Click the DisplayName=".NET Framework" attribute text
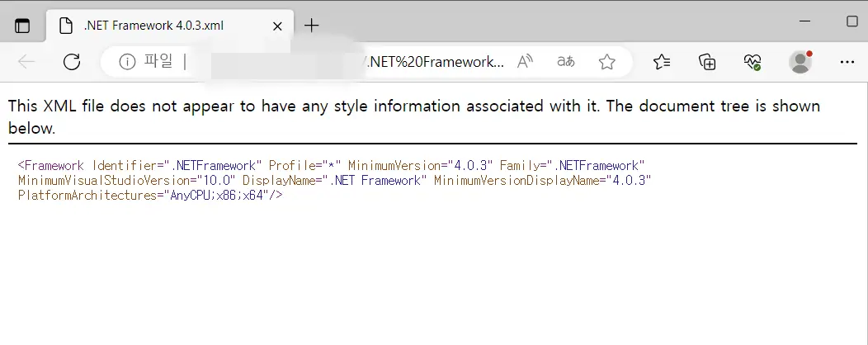The image size is (868, 345). (335, 181)
